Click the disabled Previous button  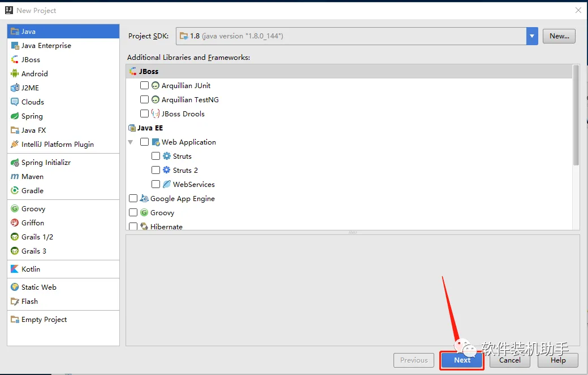[x=414, y=360]
